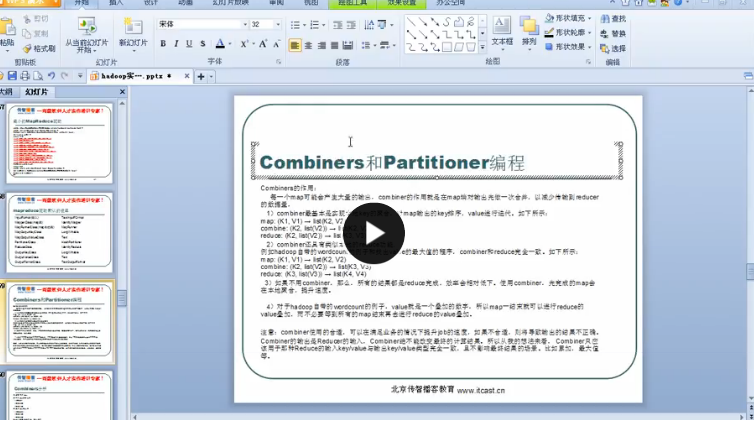Image resolution: width=754 pixels, height=443 pixels.
Task: Open the quick access customize dropdown arrow
Action: pyautogui.click(x=80, y=76)
